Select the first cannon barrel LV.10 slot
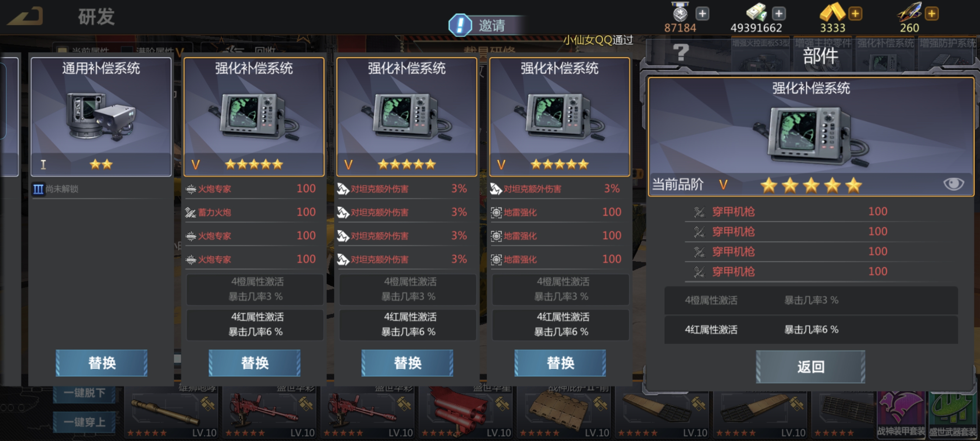Viewport: 980px width, 441px height. point(171,412)
